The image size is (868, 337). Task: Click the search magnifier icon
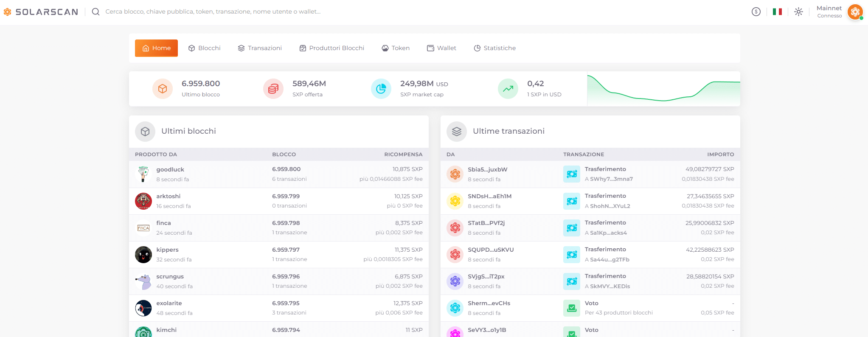pyautogui.click(x=96, y=12)
